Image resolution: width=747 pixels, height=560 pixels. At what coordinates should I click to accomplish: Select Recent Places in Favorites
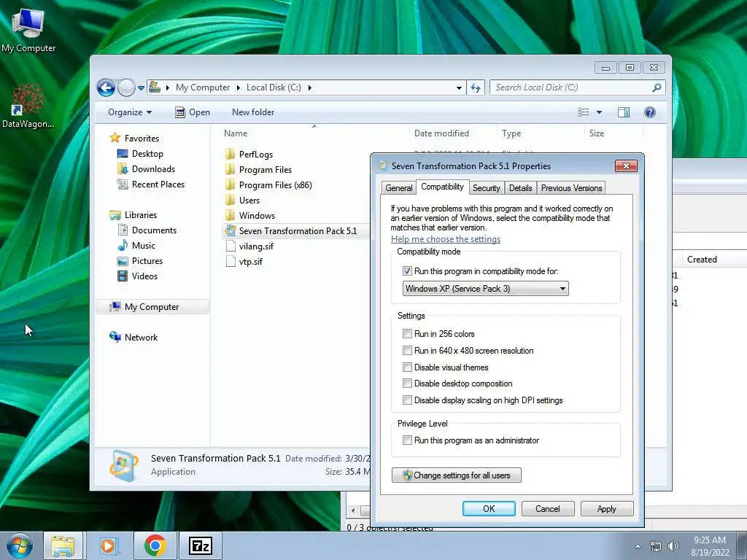pyautogui.click(x=152, y=184)
